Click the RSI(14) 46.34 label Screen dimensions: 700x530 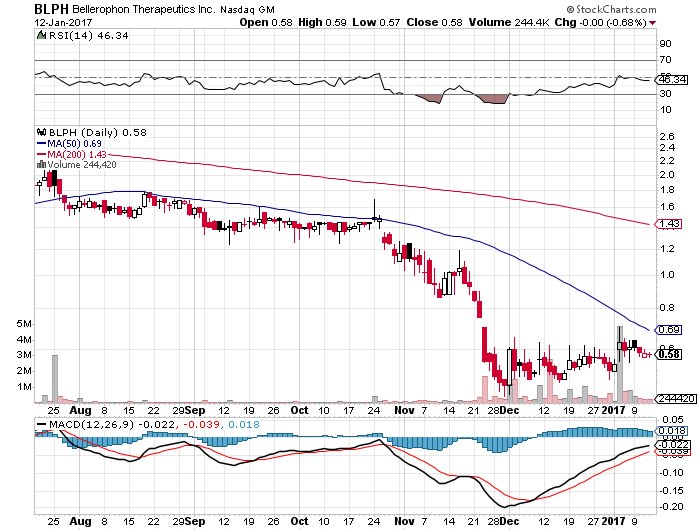click(x=88, y=36)
